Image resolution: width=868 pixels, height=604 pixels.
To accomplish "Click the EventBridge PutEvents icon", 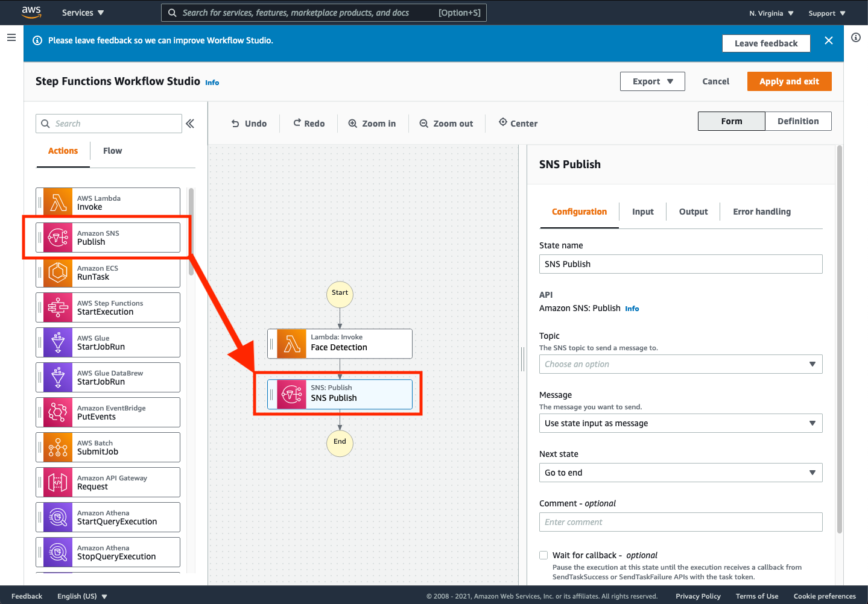I will pyautogui.click(x=58, y=412).
